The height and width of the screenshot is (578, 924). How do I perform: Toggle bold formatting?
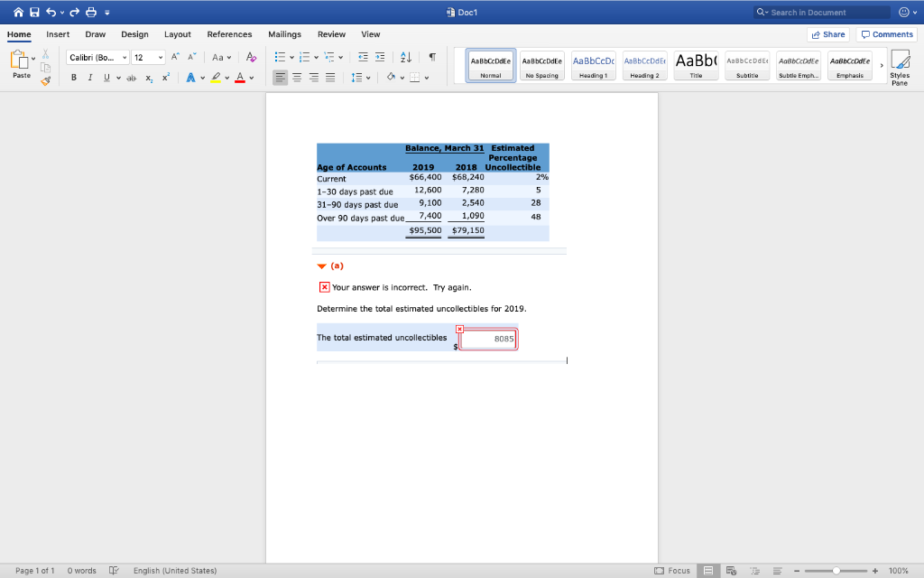point(73,77)
